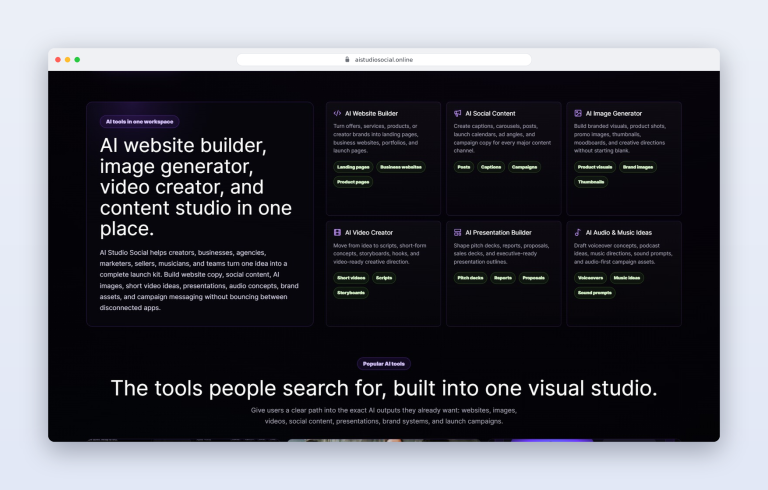This screenshot has width=768, height=490.
Task: Pick the Thumbnails tag
Action: coord(591,182)
